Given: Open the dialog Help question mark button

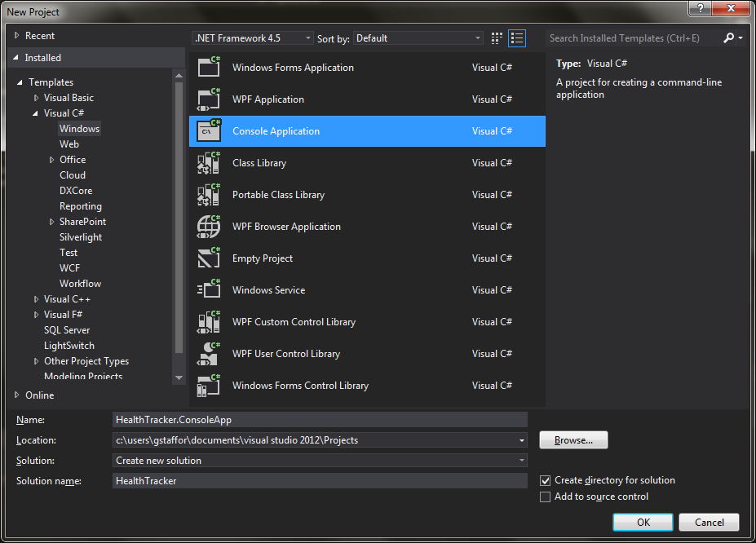Looking at the screenshot, I should click(x=700, y=8).
